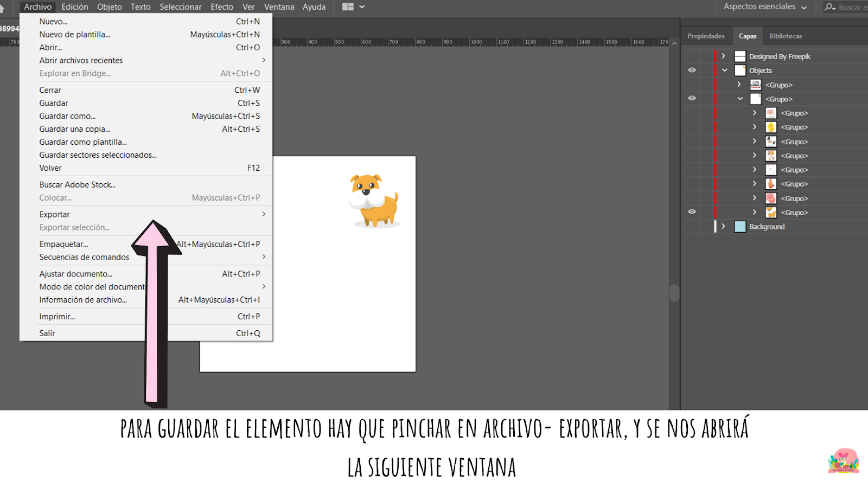The width and height of the screenshot is (868, 488).
Task: Open the Ventana menu
Action: point(279,7)
